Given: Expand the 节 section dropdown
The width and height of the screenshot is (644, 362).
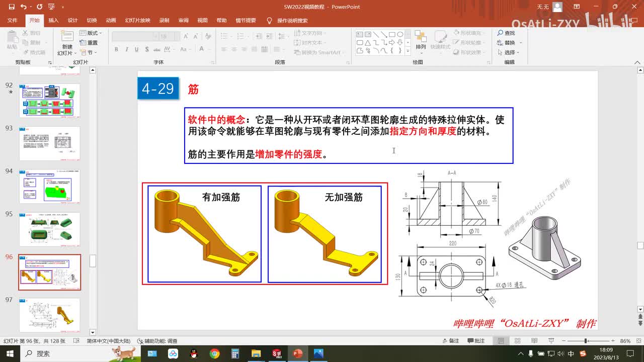Looking at the screenshot, I should coord(89,52).
